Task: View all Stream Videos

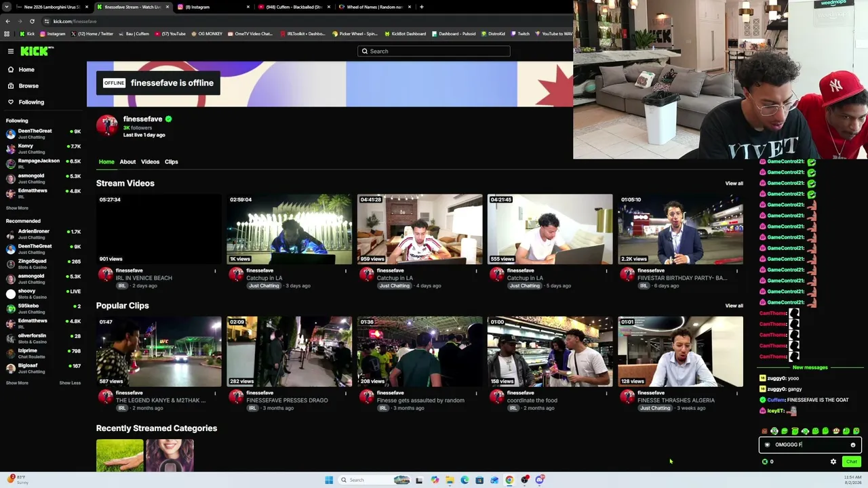Action: (x=734, y=184)
